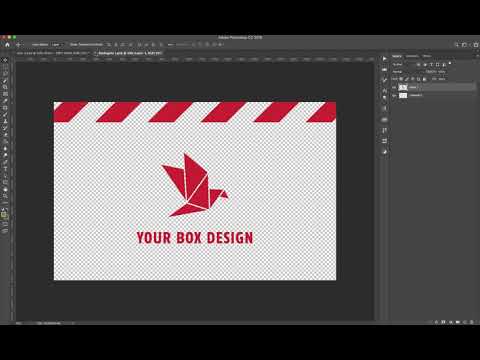Image resolution: width=480 pixels, height=360 pixels.
Task: Open the Fill value dropdown
Action: [442, 79]
